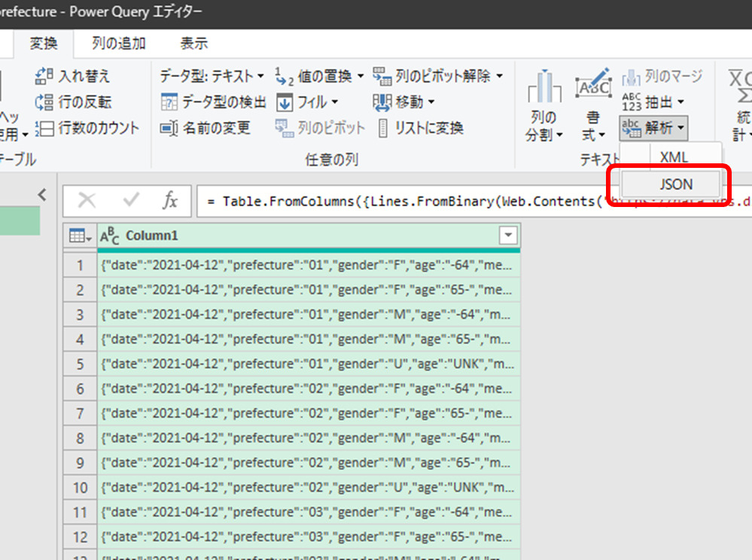Select row number 5

(x=80, y=364)
